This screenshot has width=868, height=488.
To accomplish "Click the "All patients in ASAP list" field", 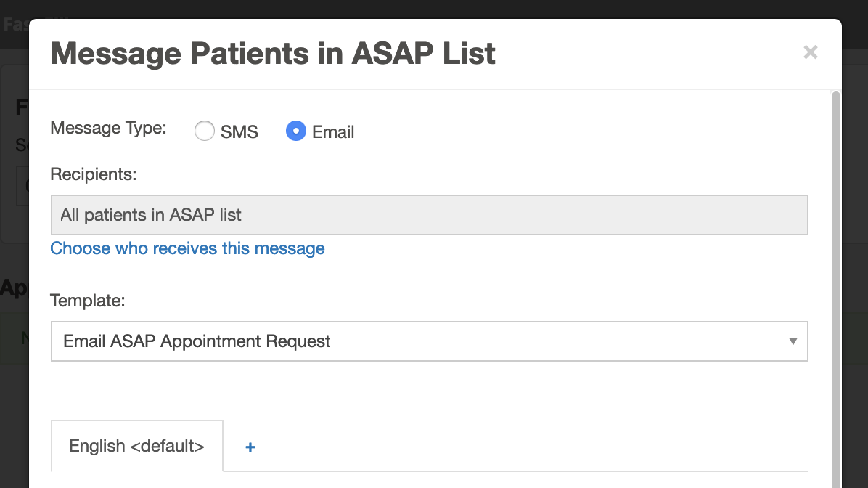I will click(428, 215).
